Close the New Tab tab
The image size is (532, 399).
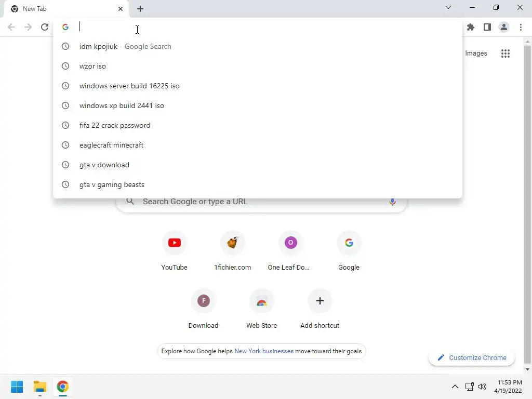click(x=121, y=9)
